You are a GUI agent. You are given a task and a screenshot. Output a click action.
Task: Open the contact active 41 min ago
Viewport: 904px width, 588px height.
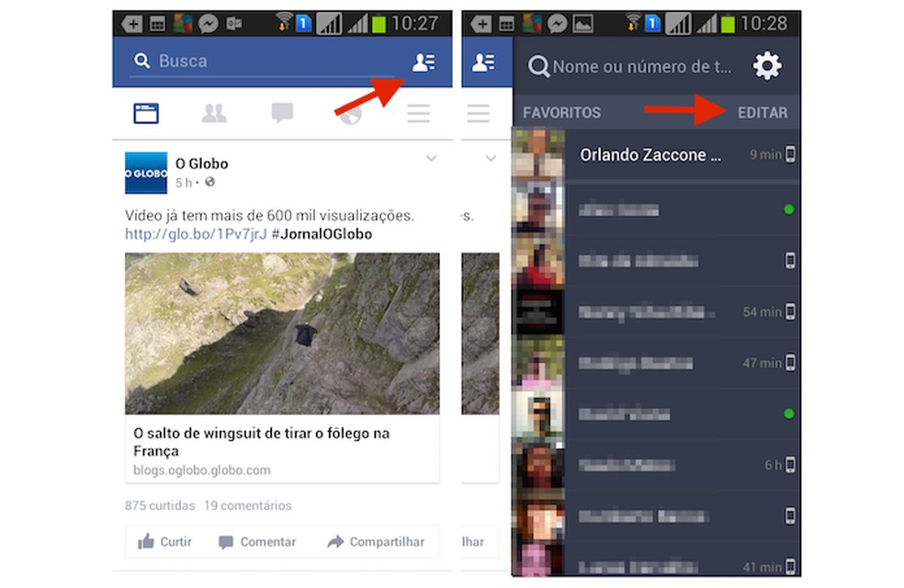pyautogui.click(x=656, y=560)
